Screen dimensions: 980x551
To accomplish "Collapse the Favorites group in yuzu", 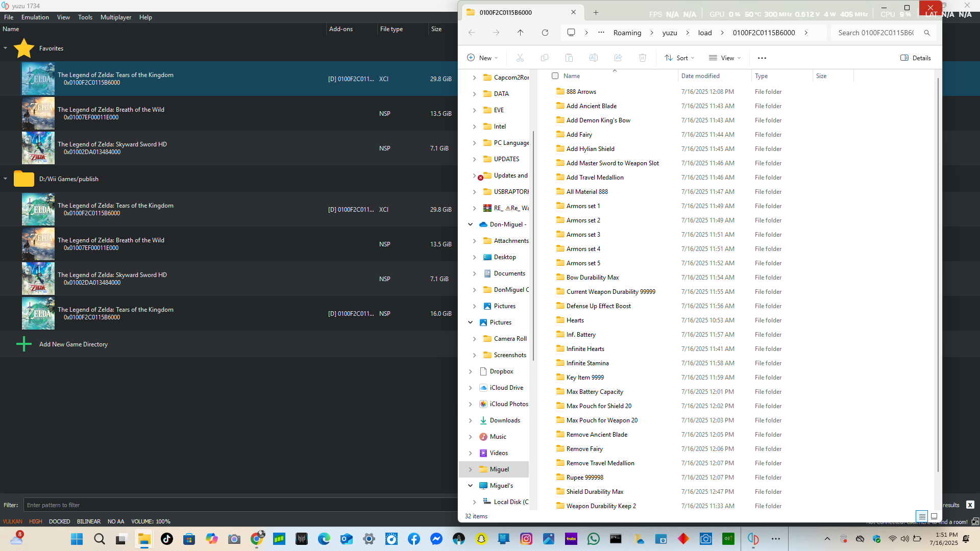I will click(x=5, y=48).
